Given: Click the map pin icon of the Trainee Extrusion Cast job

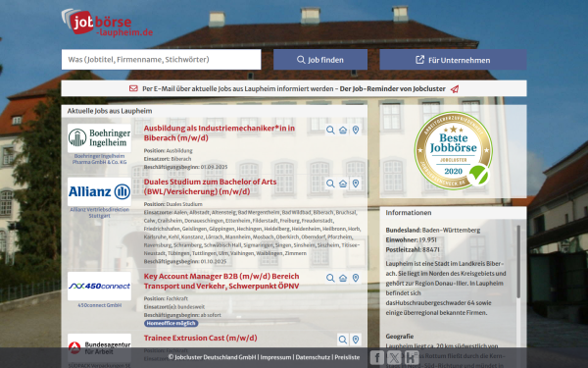Looking at the screenshot, I should point(356,340).
